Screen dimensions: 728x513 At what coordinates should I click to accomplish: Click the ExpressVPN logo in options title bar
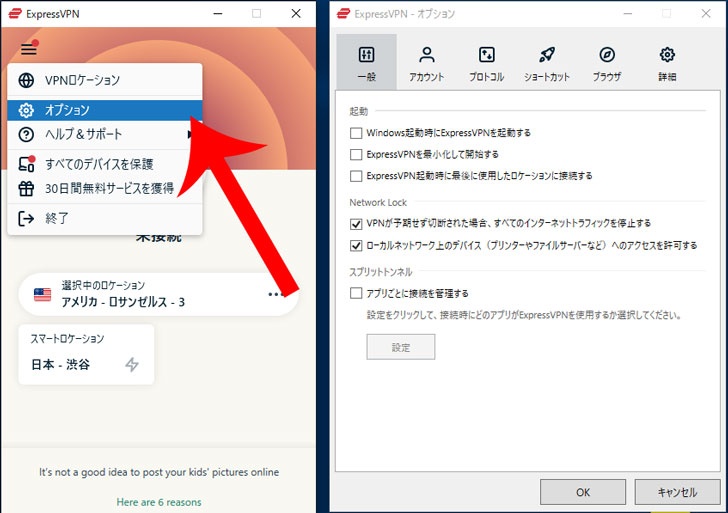(x=343, y=14)
